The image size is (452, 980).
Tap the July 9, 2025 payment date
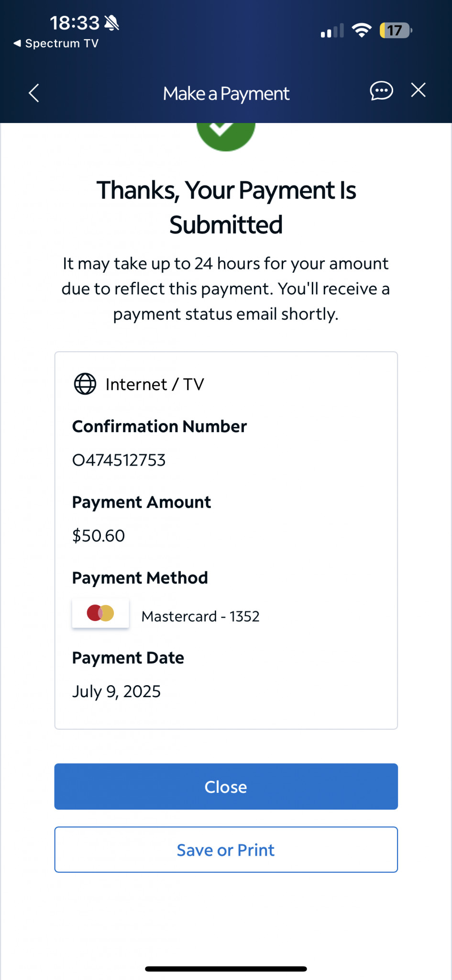pyautogui.click(x=116, y=691)
